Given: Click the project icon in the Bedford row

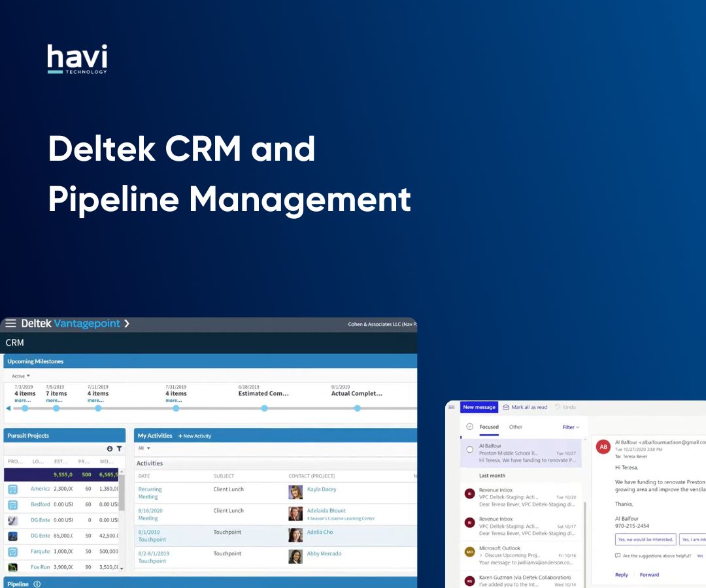Looking at the screenshot, I should coord(12,505).
